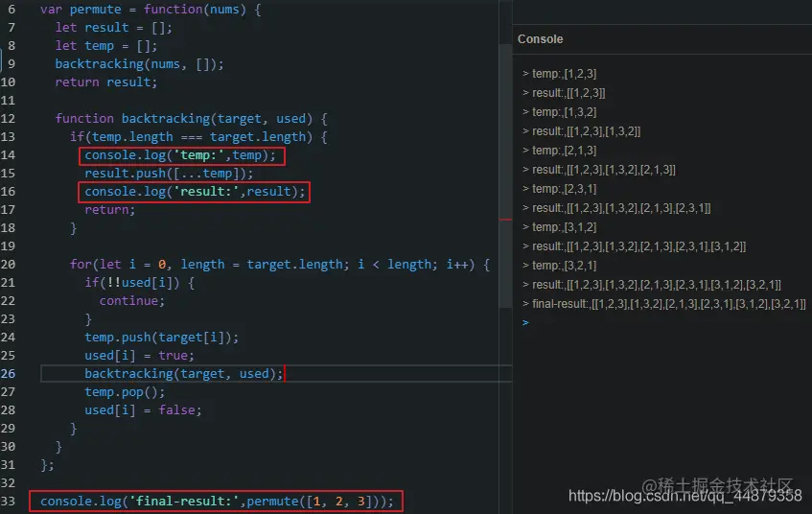
Task: Click line number 26 in the gutter
Action: 8,374
